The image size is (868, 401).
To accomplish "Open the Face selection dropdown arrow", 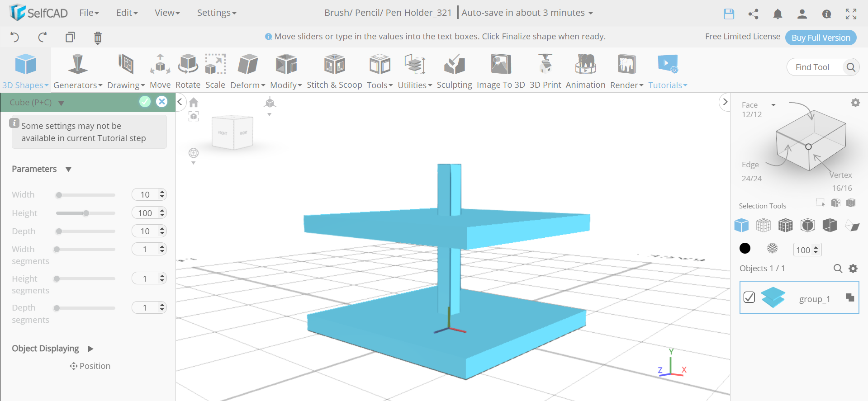I will click(x=773, y=105).
